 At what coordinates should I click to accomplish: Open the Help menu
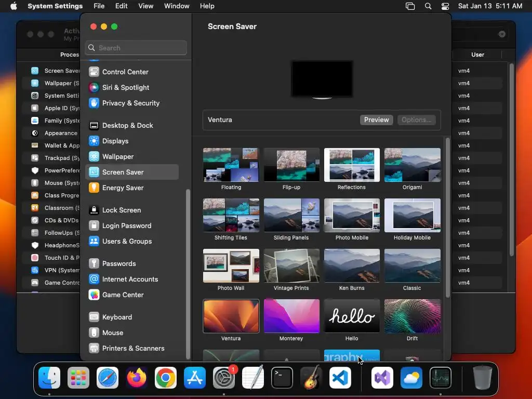coord(207,6)
